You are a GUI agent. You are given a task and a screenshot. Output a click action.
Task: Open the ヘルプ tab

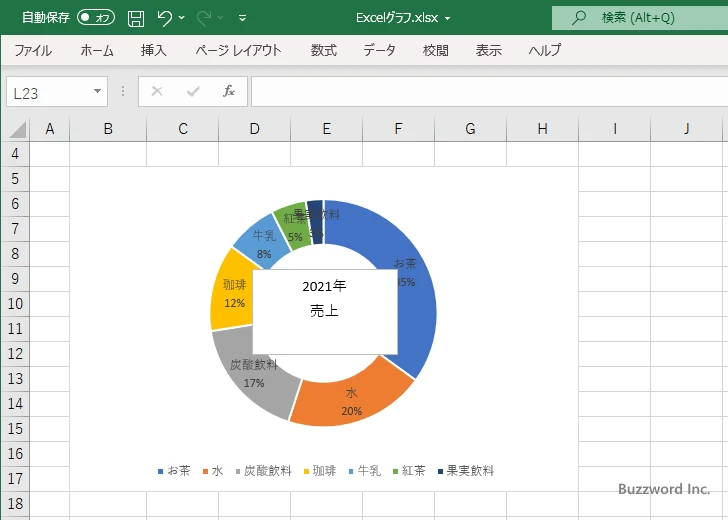[x=545, y=50]
